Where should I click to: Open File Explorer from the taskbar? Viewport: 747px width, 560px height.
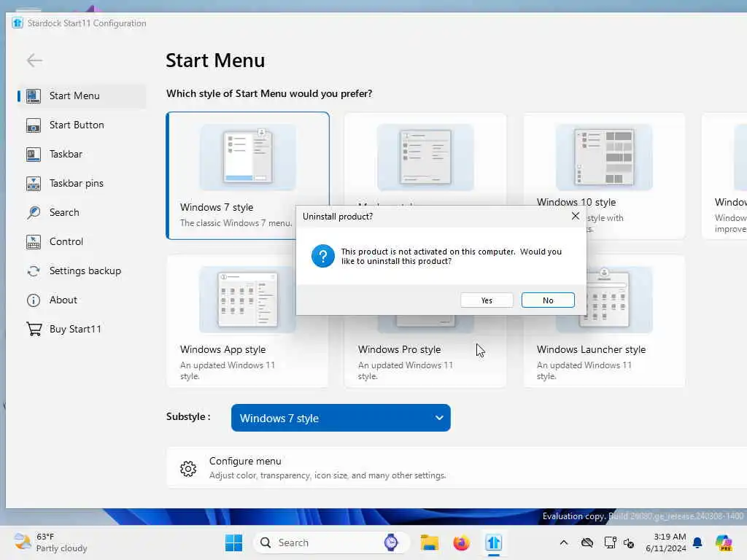pyautogui.click(x=429, y=542)
